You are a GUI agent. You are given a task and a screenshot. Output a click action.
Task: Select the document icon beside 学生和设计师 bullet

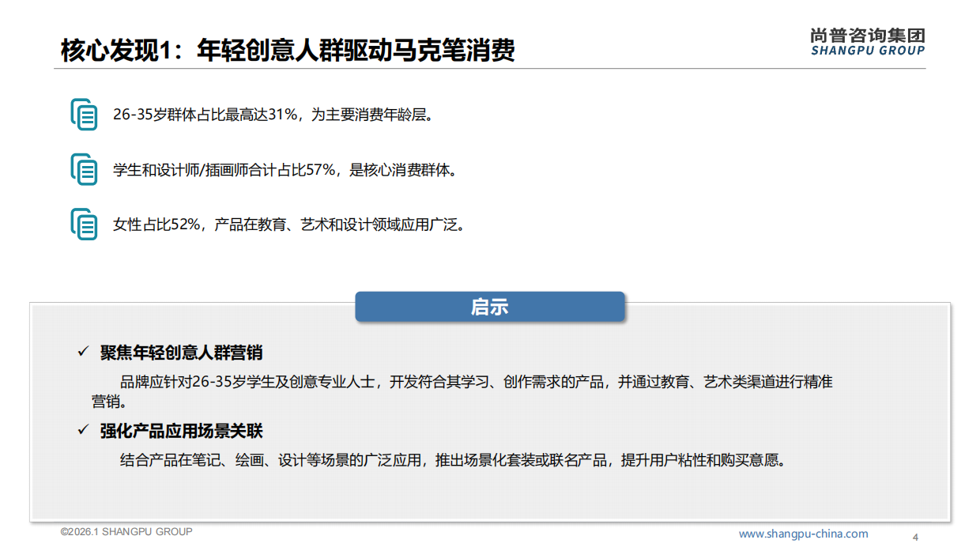84,170
